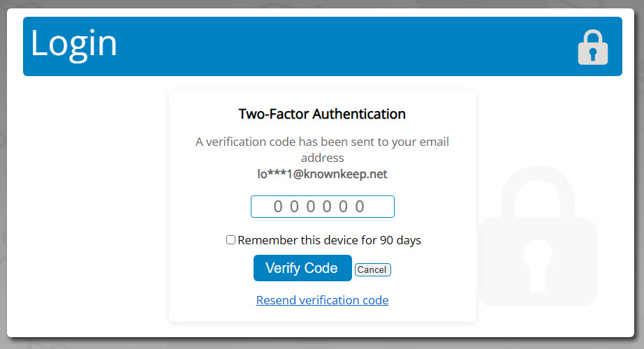Click the shackle of the faded padlock watermark
This screenshot has width=644, height=349.
(x=538, y=191)
